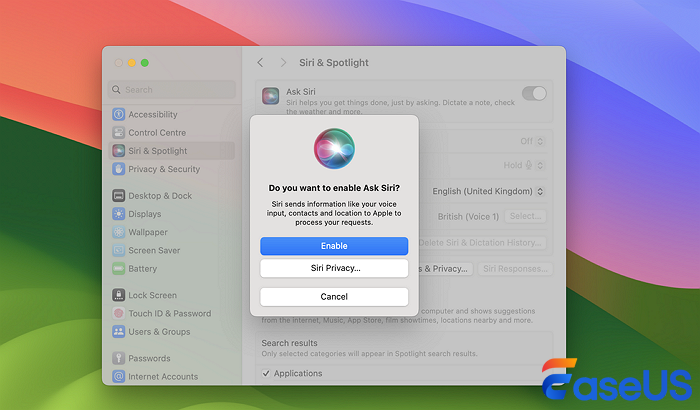Image resolution: width=700 pixels, height=410 pixels.
Task: Select the Touch ID & Password label
Action: 170,314
